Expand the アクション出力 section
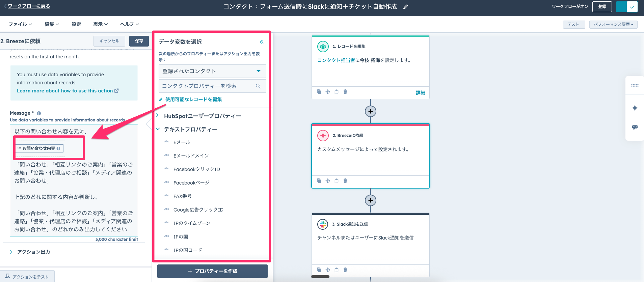The height and width of the screenshot is (282, 644). [11, 252]
